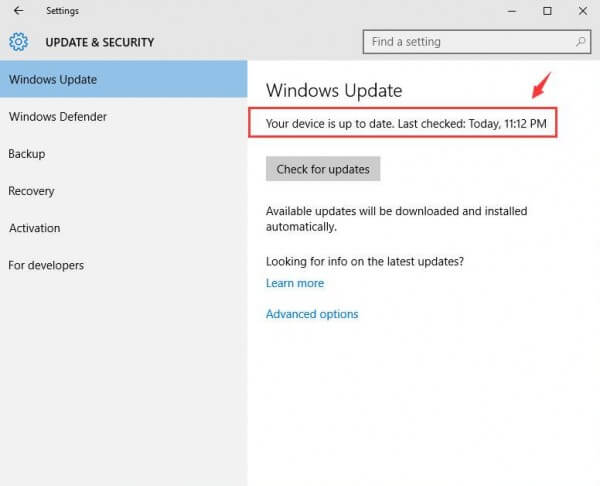Screen dimensions: 600x486
Task: Open the Backup section
Action: [124, 154]
